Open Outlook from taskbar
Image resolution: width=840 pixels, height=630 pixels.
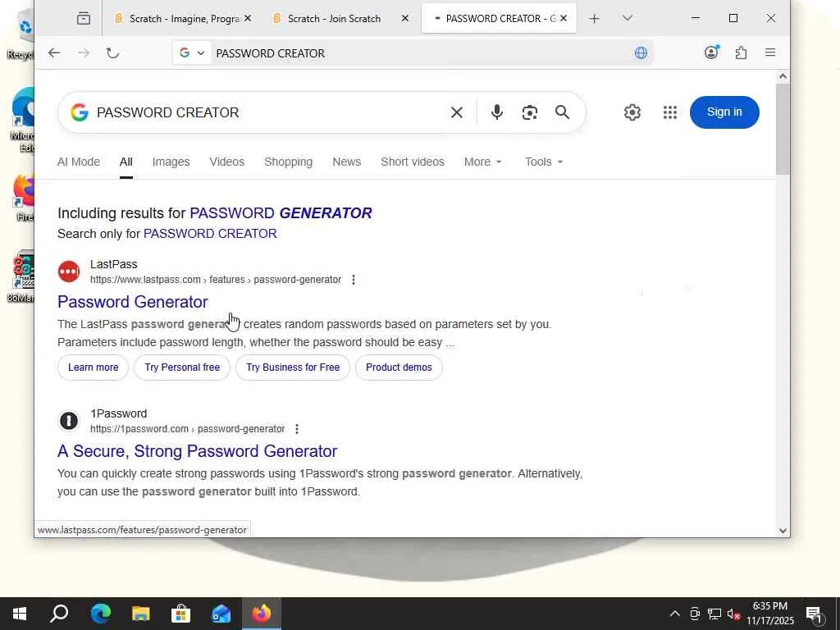[x=221, y=614]
